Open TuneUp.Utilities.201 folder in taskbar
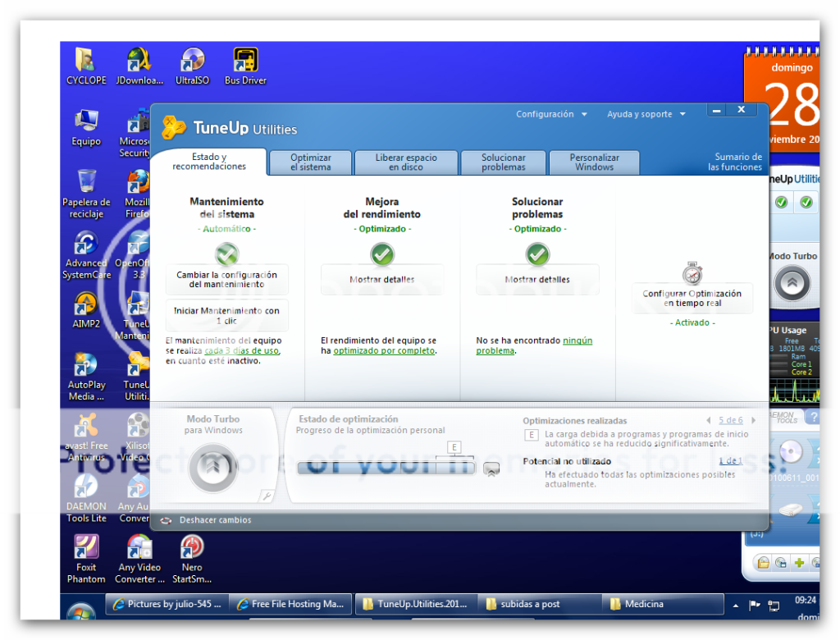Screen dimensions: 840x640 tap(416, 604)
